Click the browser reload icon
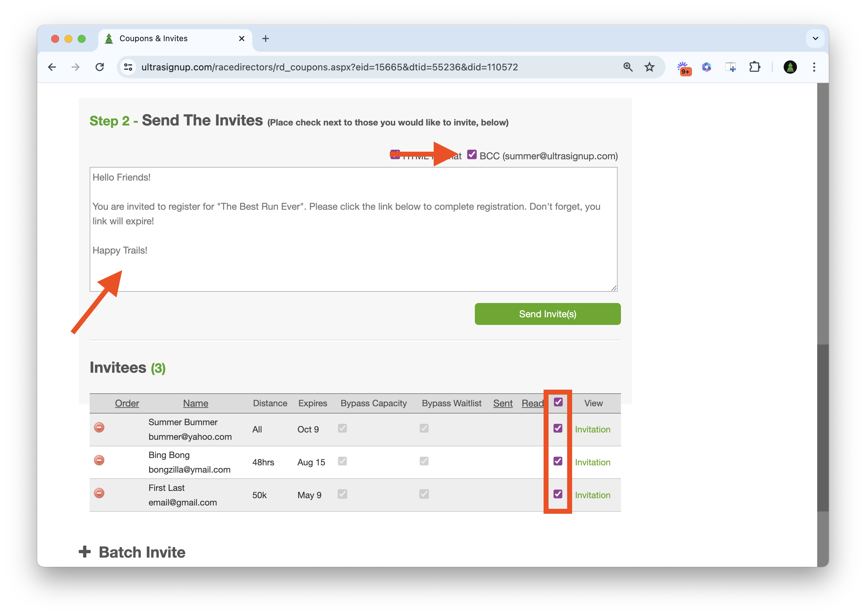The width and height of the screenshot is (866, 616). tap(100, 67)
